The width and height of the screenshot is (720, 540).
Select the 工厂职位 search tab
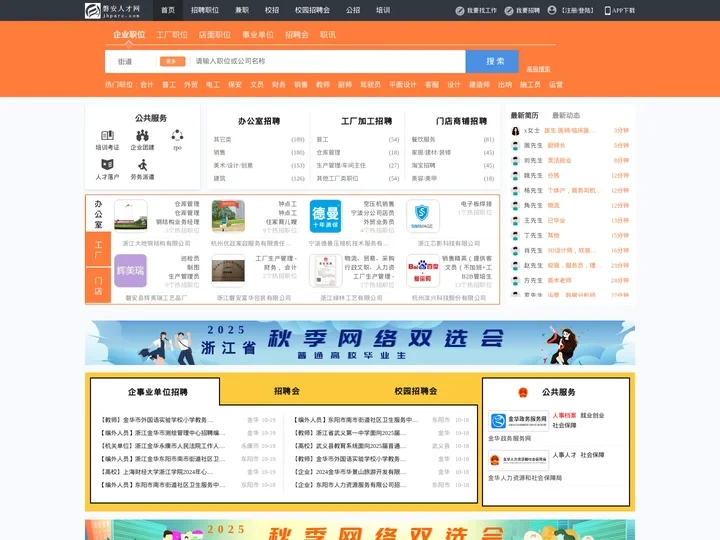(172, 34)
